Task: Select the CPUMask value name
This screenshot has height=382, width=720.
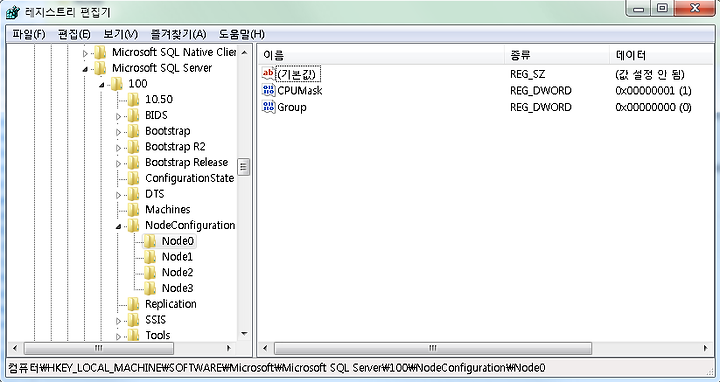Action: coord(300,90)
